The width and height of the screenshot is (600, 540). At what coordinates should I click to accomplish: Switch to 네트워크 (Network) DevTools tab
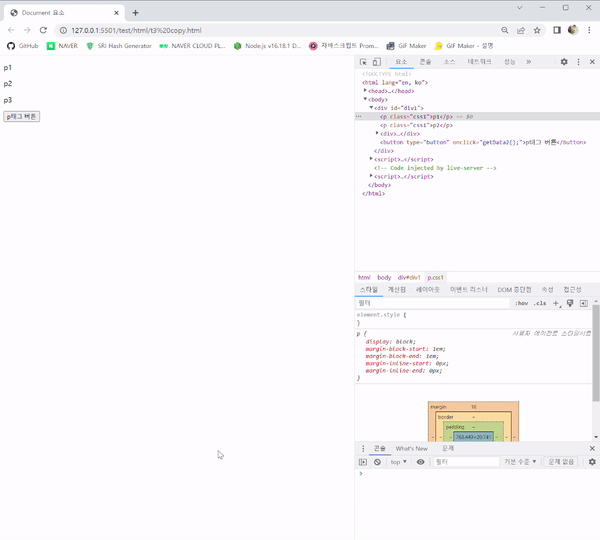tap(479, 62)
